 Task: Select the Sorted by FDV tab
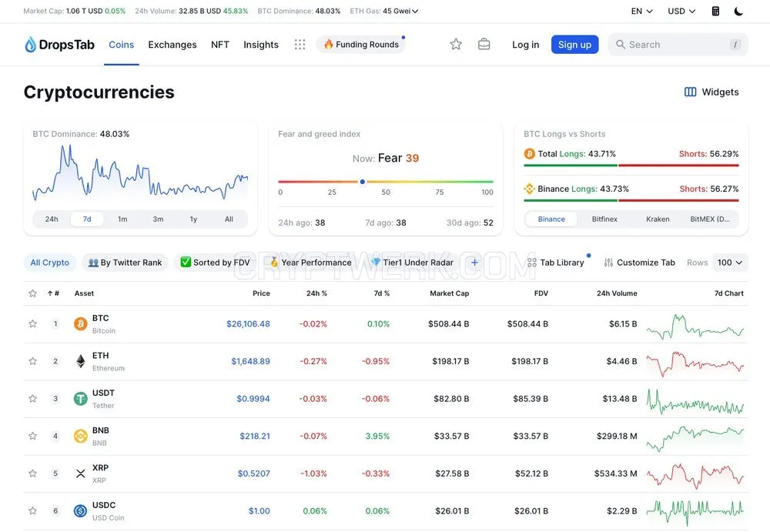click(x=215, y=263)
